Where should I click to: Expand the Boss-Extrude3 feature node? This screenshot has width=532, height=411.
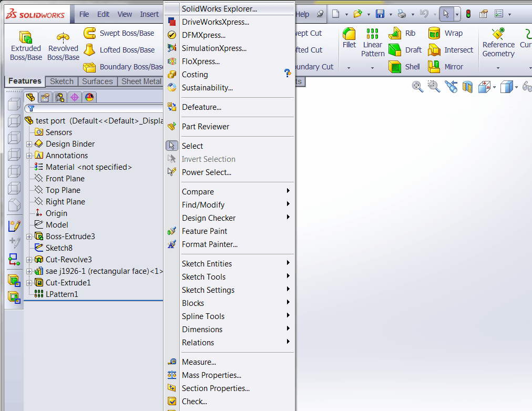29,237
